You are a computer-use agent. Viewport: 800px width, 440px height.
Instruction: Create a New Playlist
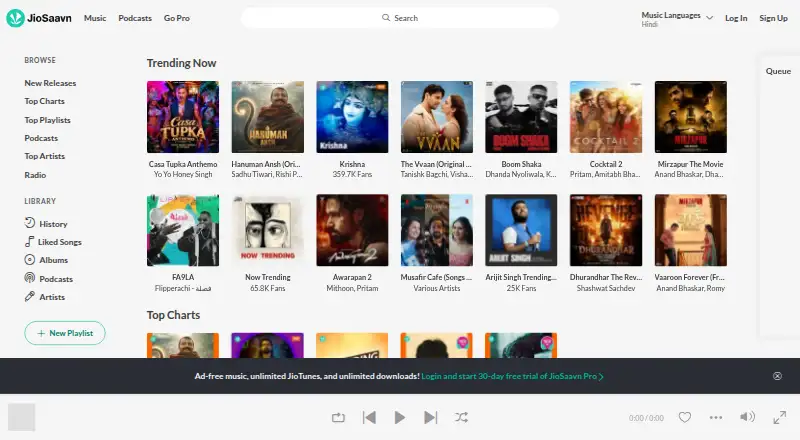click(65, 333)
